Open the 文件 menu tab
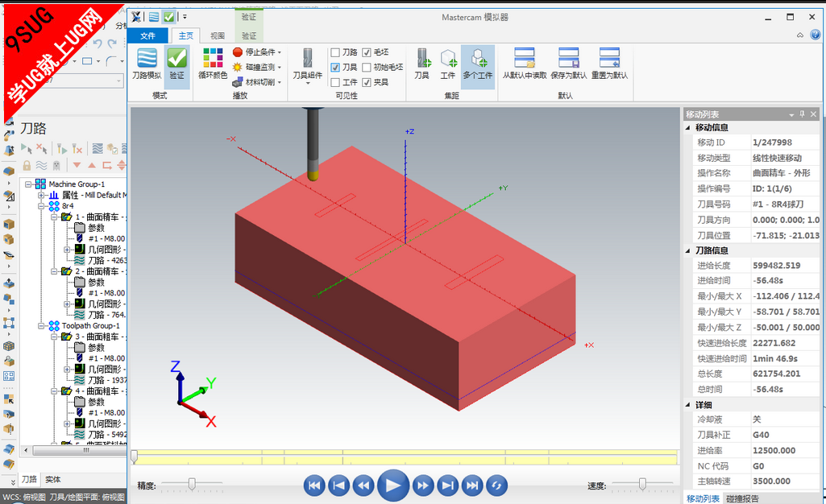This screenshot has height=504, width=826. click(147, 35)
